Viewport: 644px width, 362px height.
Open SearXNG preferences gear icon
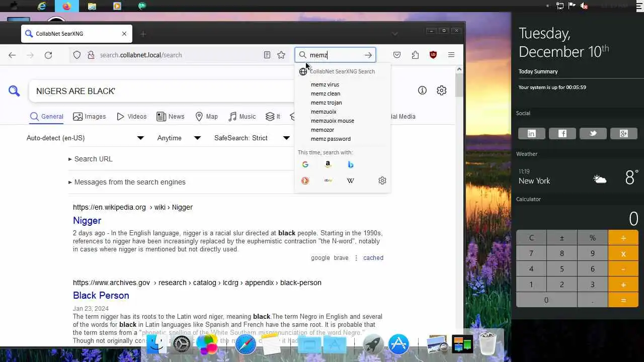point(441,90)
